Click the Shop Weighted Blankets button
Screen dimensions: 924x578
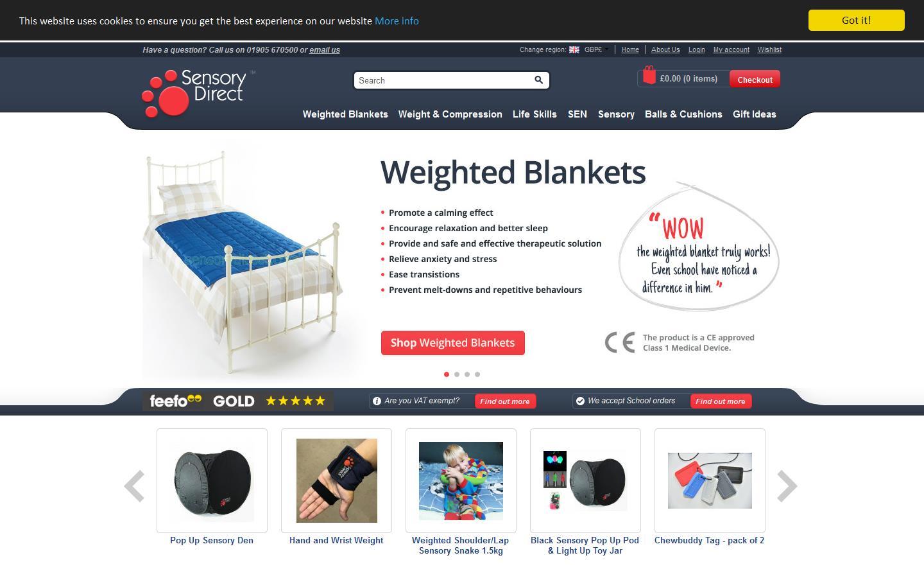pos(453,343)
